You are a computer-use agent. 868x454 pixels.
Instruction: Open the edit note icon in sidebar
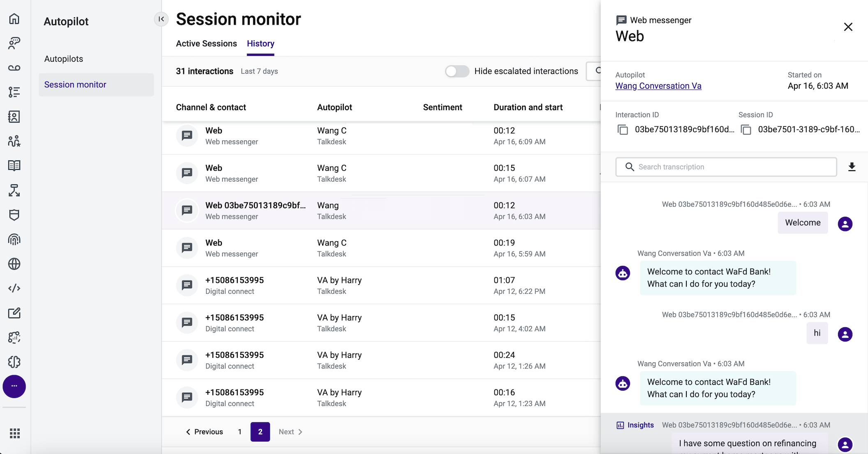pos(14,313)
